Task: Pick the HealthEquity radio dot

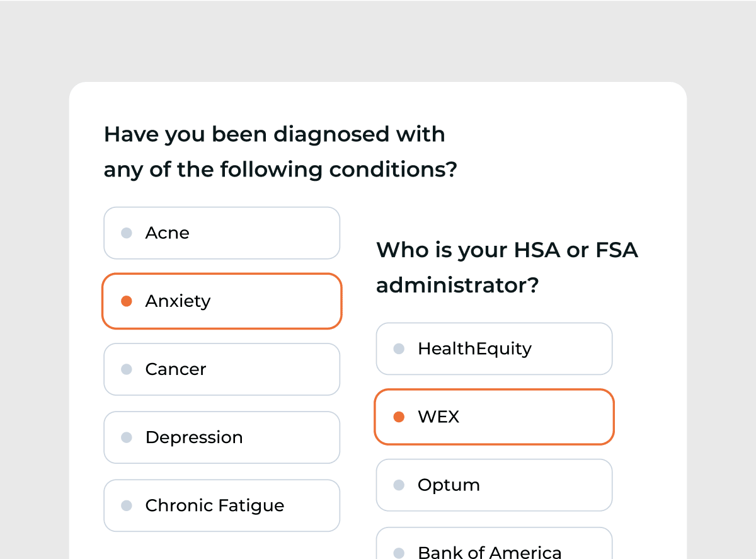Action: pos(399,349)
